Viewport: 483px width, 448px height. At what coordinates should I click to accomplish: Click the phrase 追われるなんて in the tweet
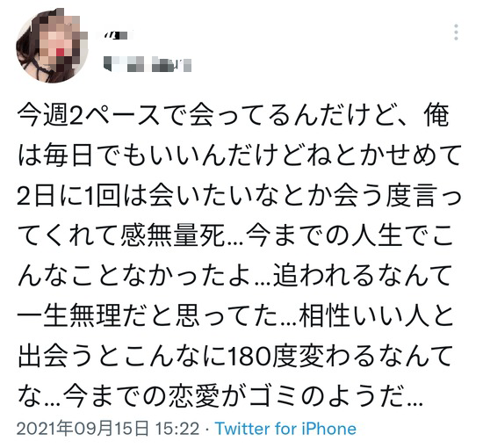[x=362, y=277]
